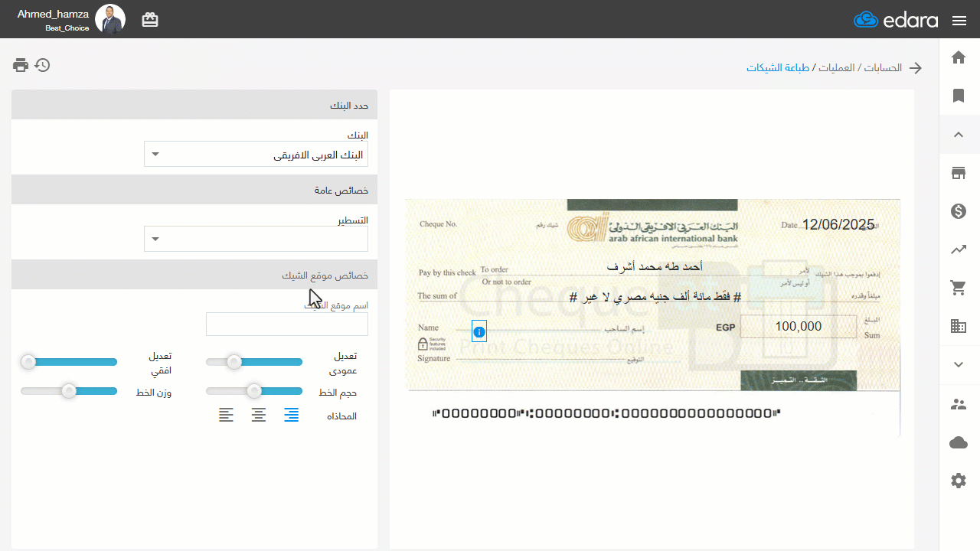Click the 100,000 amount on cheque

point(798,327)
